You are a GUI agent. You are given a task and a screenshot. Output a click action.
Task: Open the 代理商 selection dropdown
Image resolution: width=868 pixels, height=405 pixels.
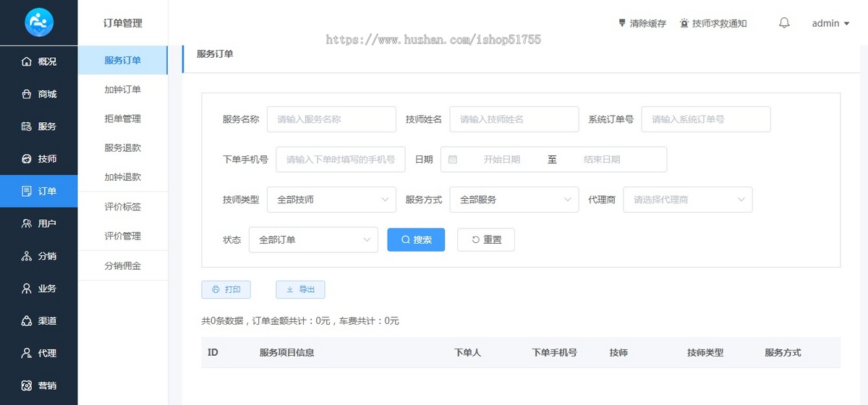click(687, 200)
